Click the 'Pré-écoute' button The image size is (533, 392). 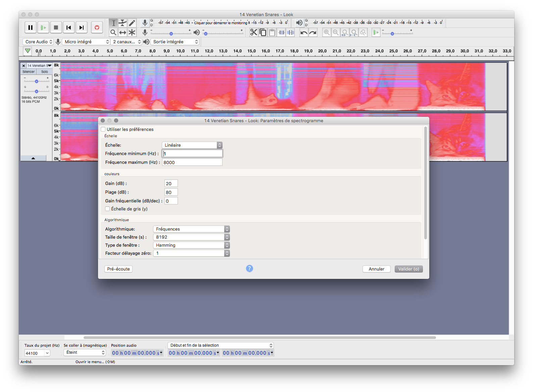pos(118,269)
